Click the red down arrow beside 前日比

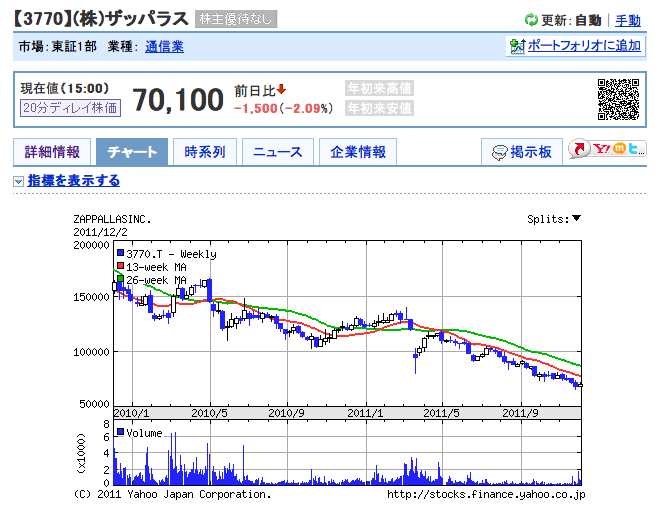click(x=281, y=89)
